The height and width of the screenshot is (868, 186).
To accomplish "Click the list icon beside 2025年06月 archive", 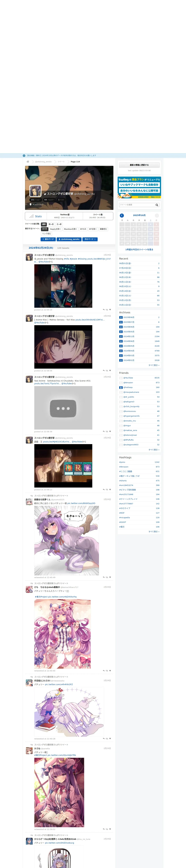I will (121, 327).
